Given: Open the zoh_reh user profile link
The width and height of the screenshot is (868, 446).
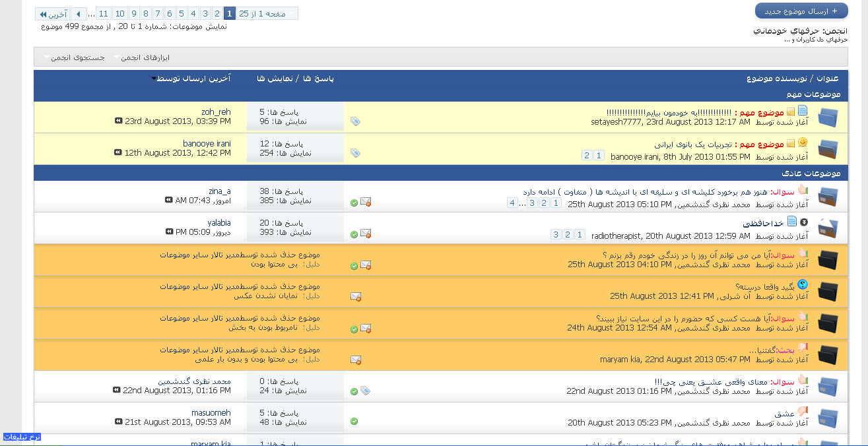Looking at the screenshot, I should coord(216,112).
